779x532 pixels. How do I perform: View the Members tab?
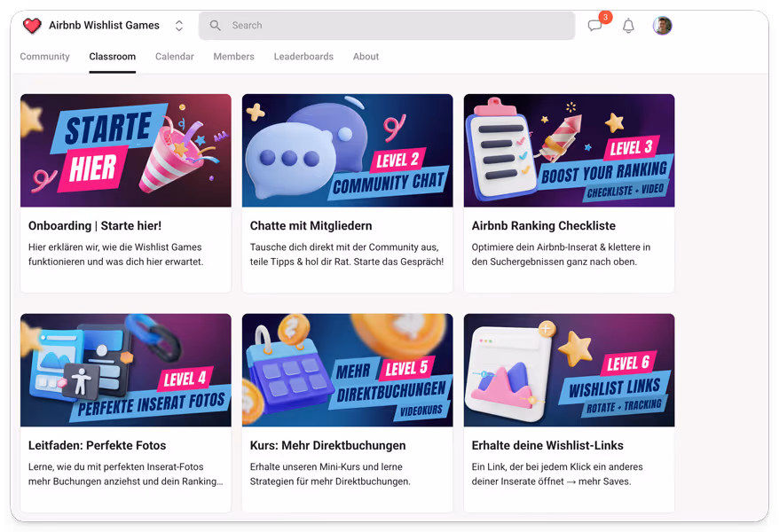[233, 56]
